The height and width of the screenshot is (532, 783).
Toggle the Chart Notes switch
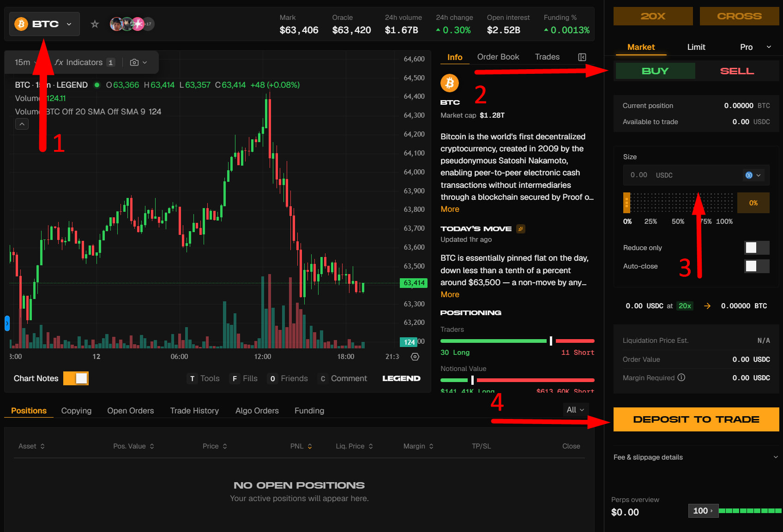[x=76, y=378]
